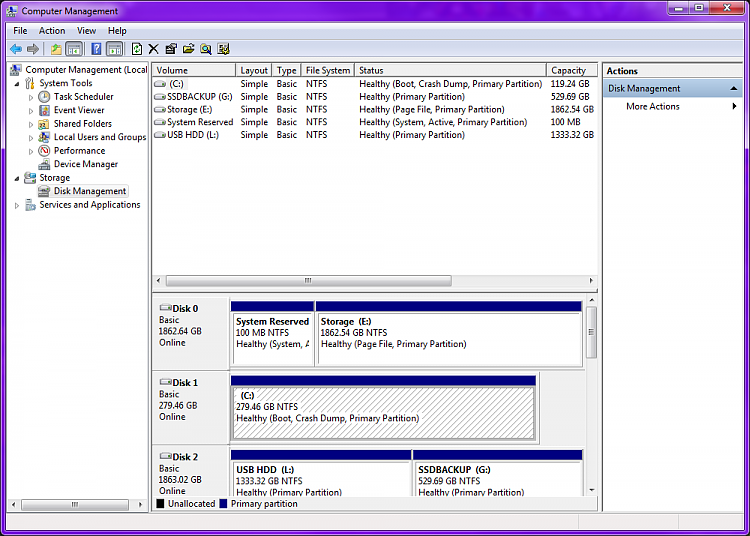Click the Disk 0 label box
Screen dimensions: 750x536
190,333
